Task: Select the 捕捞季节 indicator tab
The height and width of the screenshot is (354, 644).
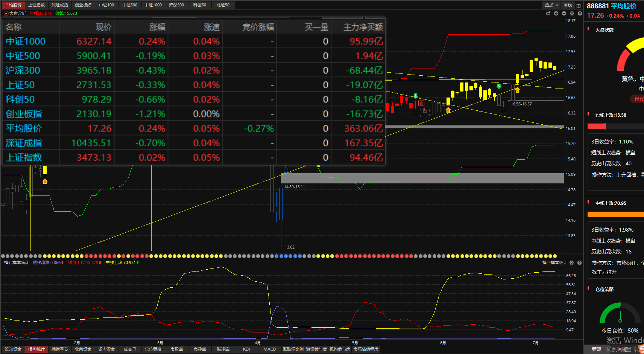Action: pyautogui.click(x=60, y=349)
